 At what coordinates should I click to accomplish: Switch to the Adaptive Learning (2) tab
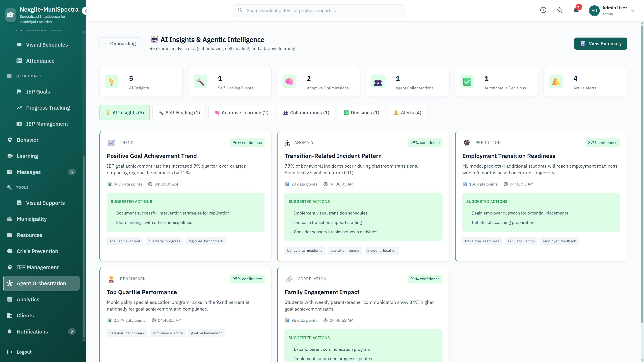241,112
